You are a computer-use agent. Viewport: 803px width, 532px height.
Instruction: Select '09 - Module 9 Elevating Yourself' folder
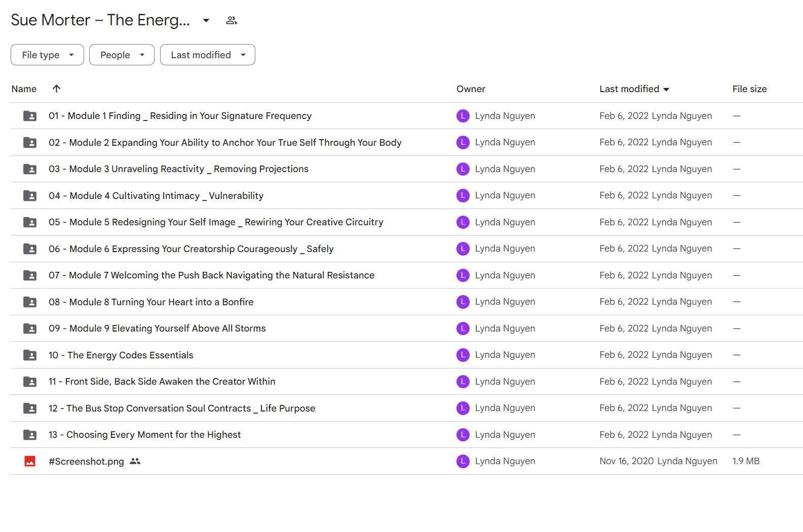[x=157, y=329]
